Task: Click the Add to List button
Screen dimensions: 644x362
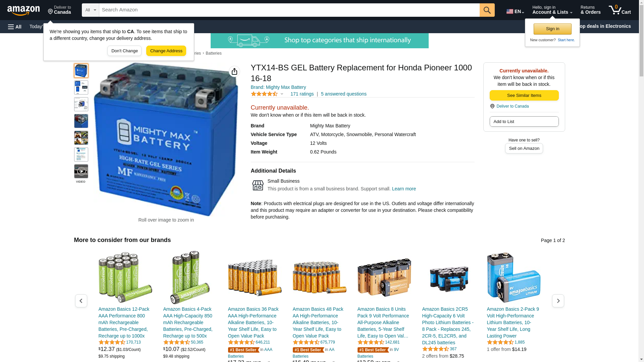Action: [x=524, y=121]
